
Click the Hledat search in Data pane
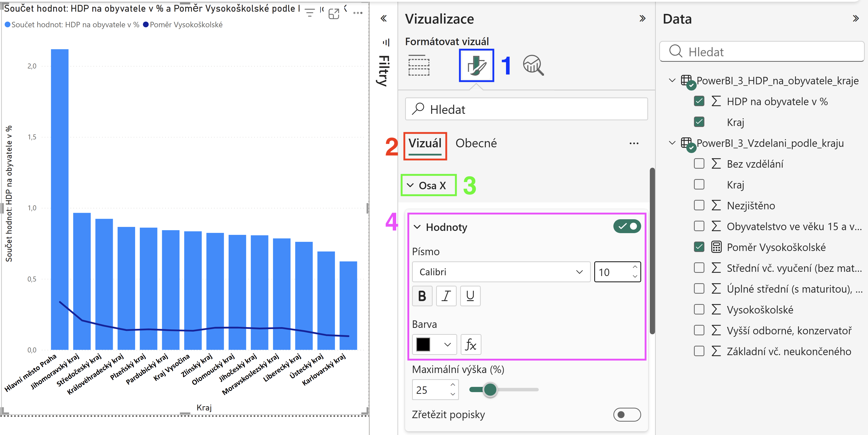762,52
